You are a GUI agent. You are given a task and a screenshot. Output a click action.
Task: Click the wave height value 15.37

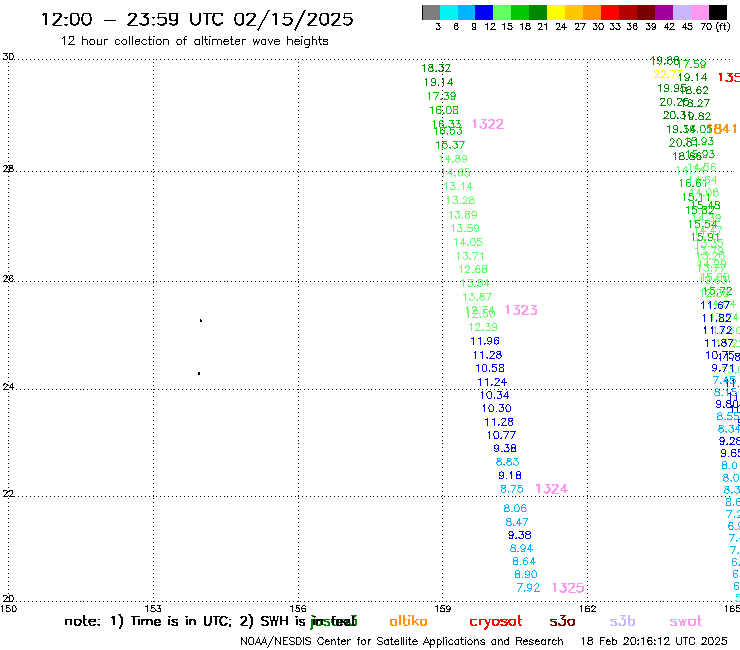coord(450,145)
